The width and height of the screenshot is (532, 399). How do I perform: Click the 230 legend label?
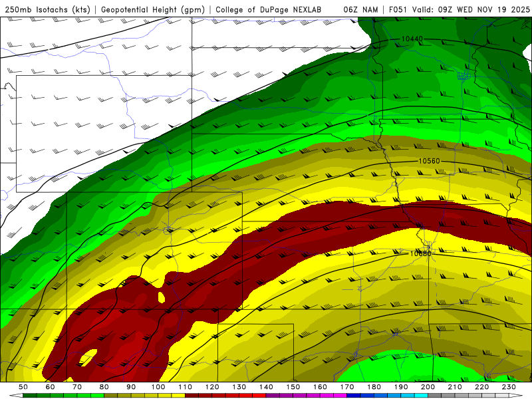509,387
